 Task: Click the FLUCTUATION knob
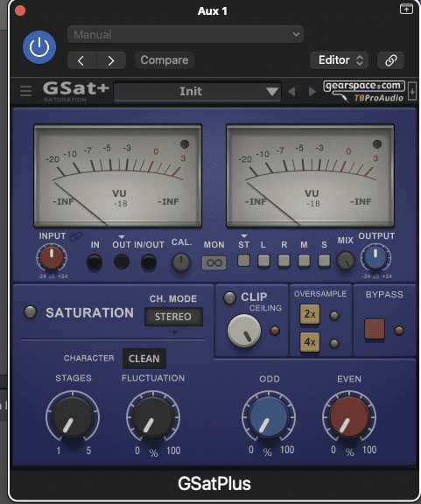coord(153,417)
